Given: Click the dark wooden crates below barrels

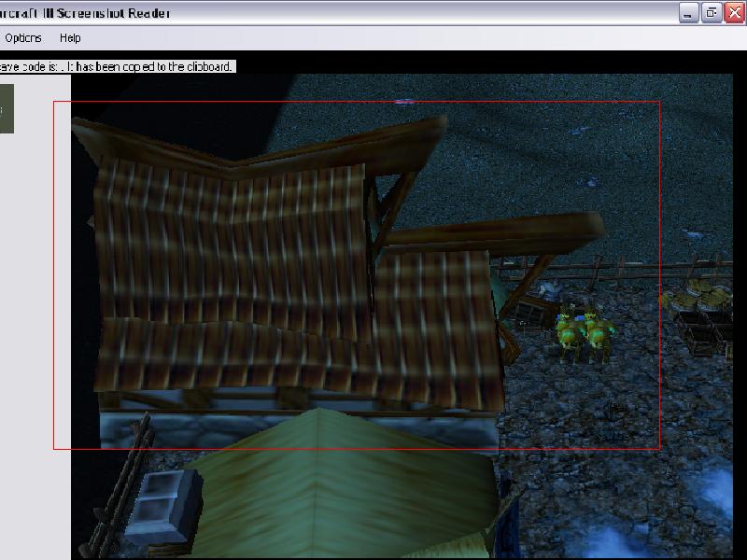Looking at the screenshot, I should [705, 334].
